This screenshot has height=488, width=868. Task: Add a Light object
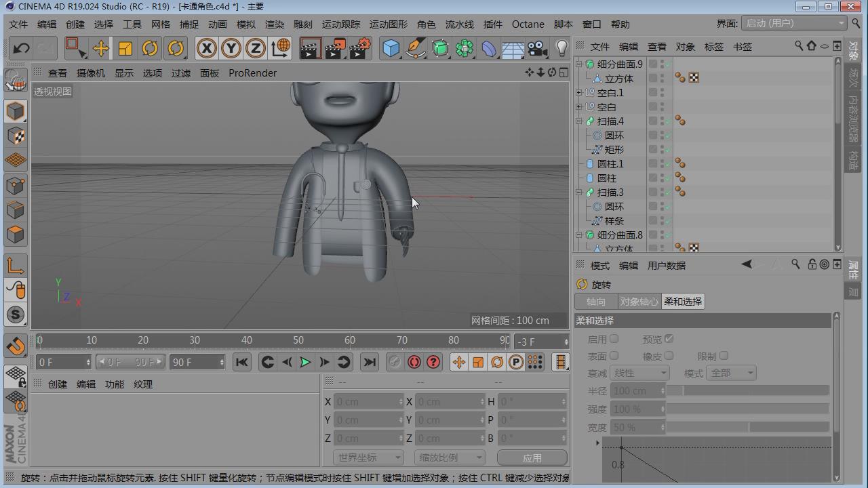tap(561, 48)
